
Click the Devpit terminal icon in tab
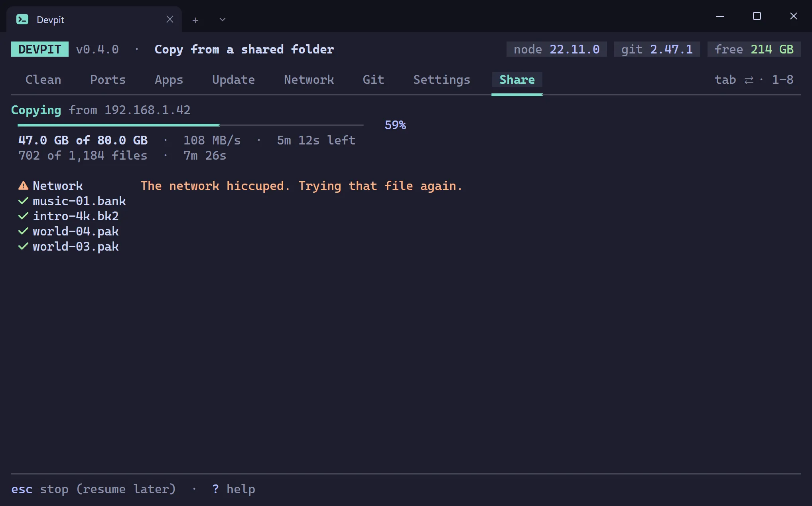(x=22, y=19)
